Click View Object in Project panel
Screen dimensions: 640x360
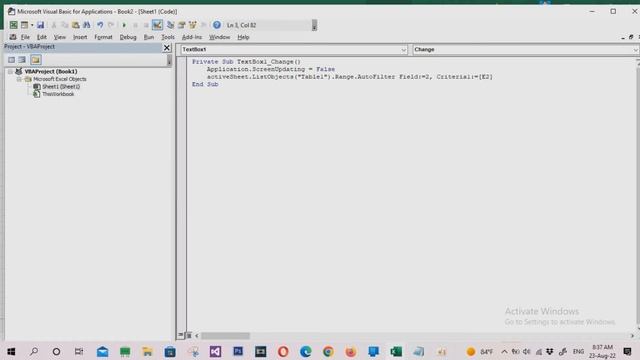(22, 60)
